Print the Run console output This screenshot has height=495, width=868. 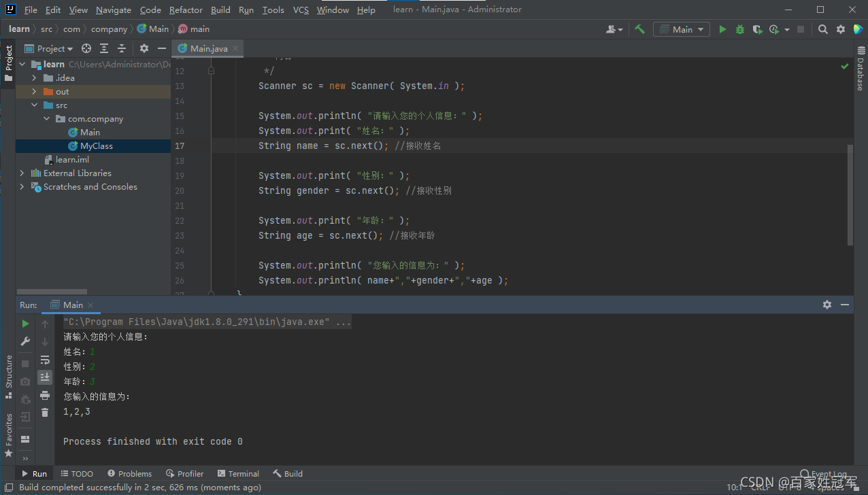[x=45, y=395]
